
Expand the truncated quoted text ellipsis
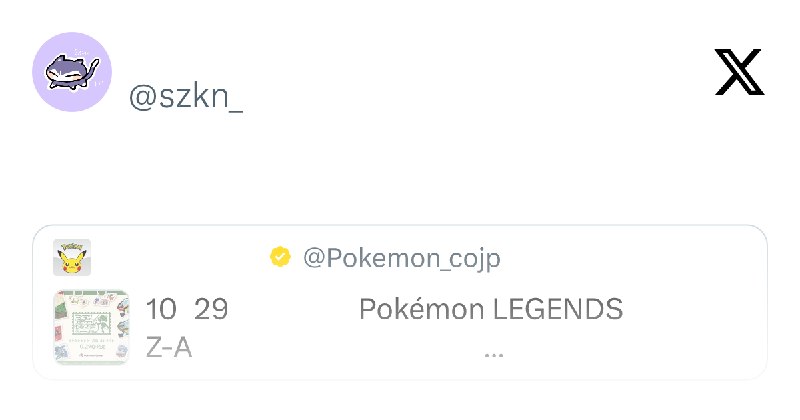[494, 354]
